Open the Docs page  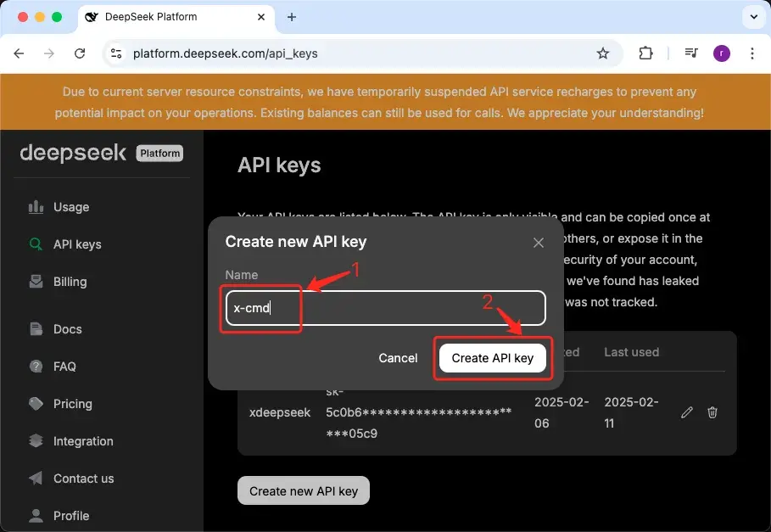[x=68, y=328]
